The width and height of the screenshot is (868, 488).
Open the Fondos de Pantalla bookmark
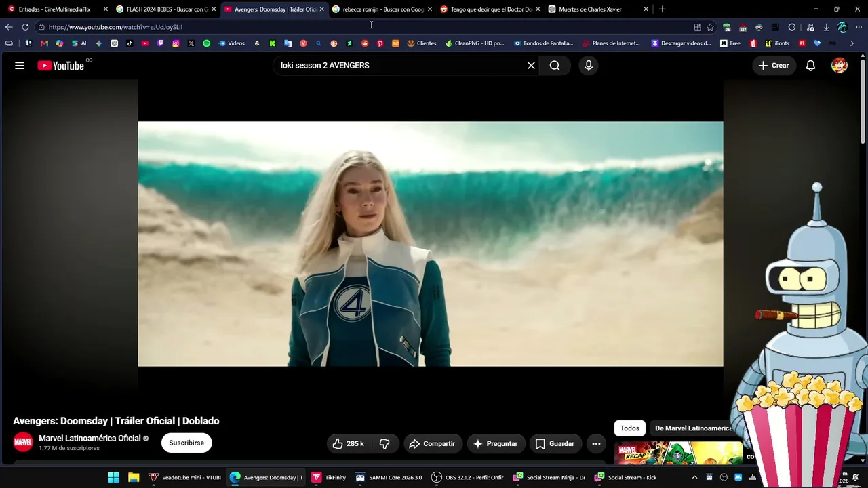(543, 43)
